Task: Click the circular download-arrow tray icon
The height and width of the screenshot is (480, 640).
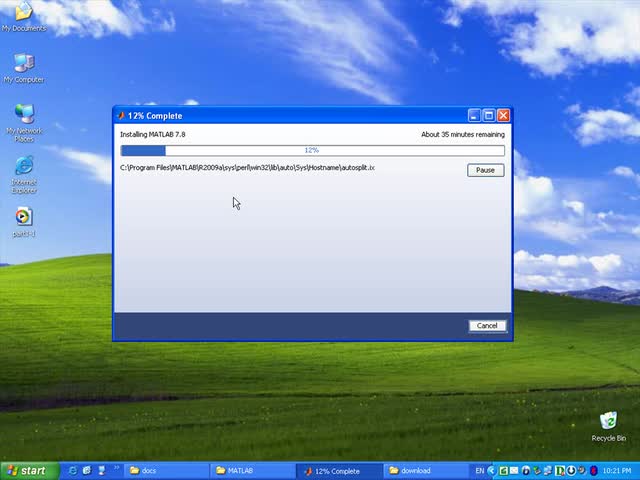Action: point(571,471)
